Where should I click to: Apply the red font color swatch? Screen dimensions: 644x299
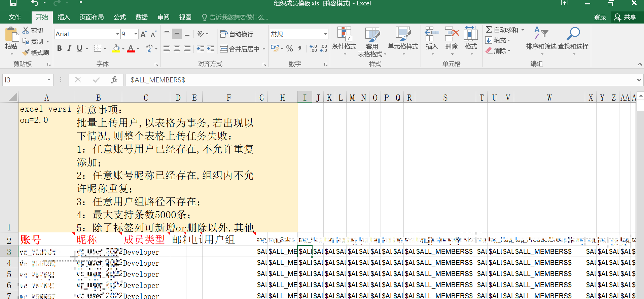click(x=131, y=49)
